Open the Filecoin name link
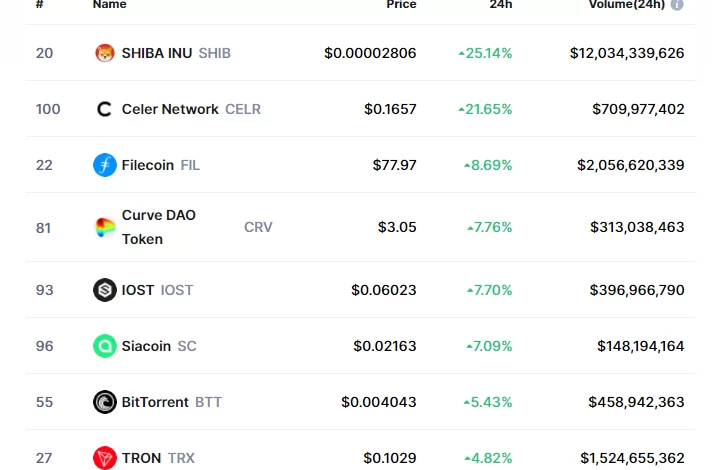 pyautogui.click(x=148, y=165)
